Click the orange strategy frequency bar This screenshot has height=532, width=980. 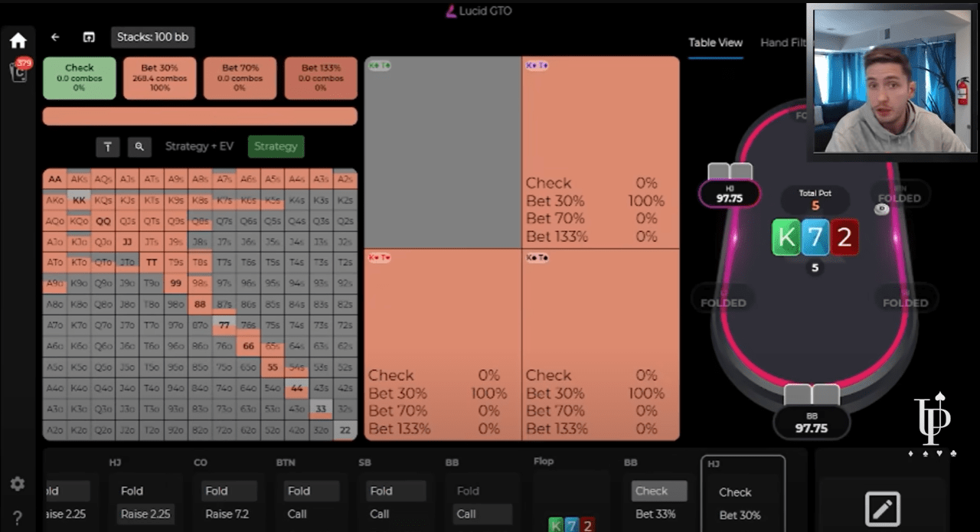point(200,116)
